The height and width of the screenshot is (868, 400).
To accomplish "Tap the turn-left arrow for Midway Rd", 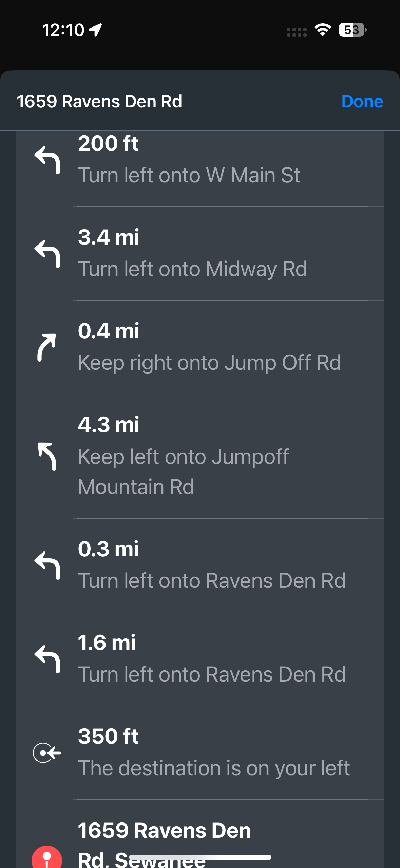I will [x=47, y=253].
